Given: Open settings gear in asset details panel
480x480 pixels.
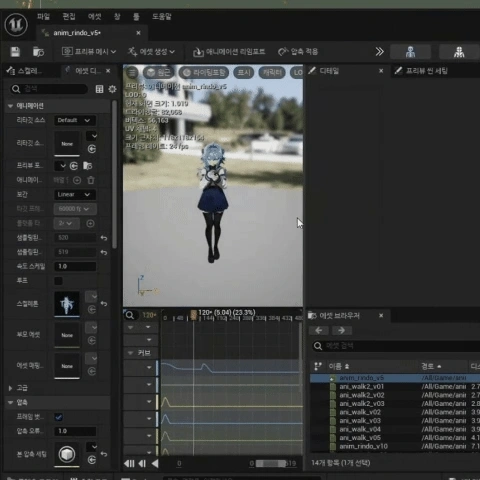Looking at the screenshot, I should (x=112, y=89).
